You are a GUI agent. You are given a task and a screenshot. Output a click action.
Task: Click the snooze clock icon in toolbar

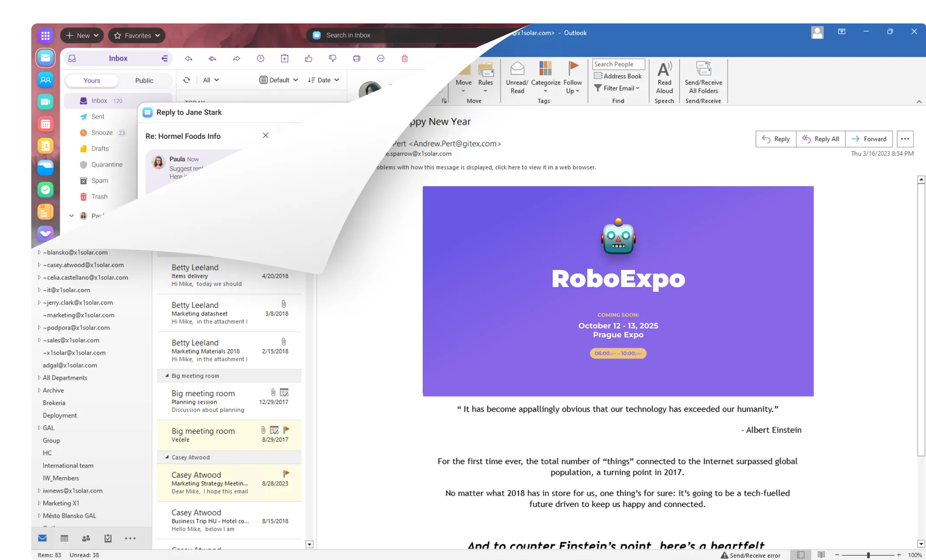click(x=260, y=59)
